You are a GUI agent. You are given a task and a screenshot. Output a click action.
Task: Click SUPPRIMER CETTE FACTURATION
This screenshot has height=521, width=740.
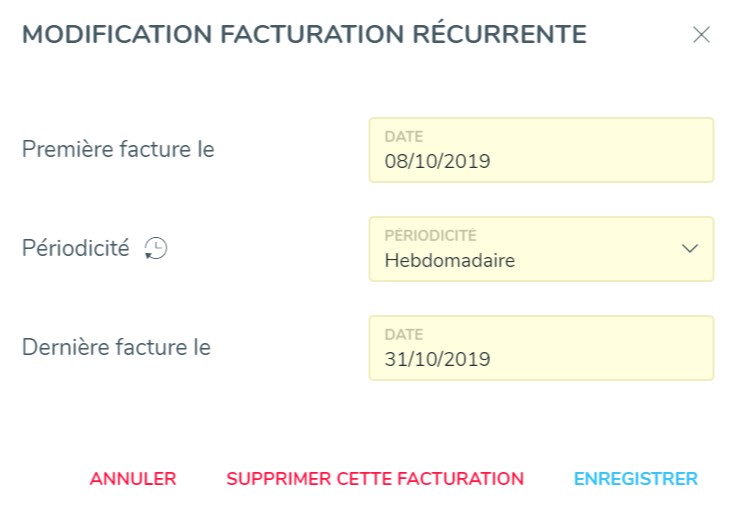pyautogui.click(x=375, y=479)
